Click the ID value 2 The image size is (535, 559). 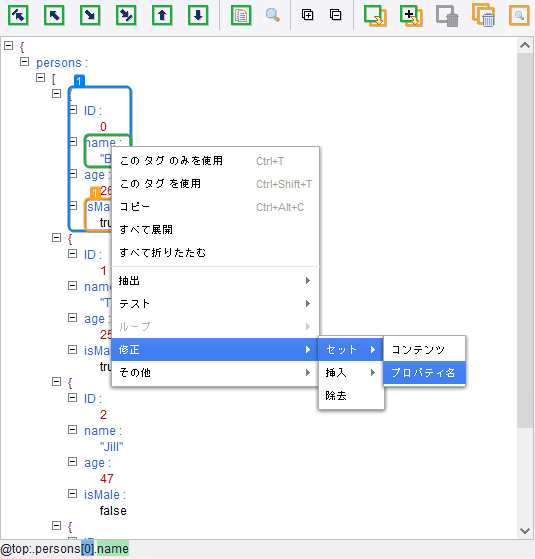tap(103, 414)
